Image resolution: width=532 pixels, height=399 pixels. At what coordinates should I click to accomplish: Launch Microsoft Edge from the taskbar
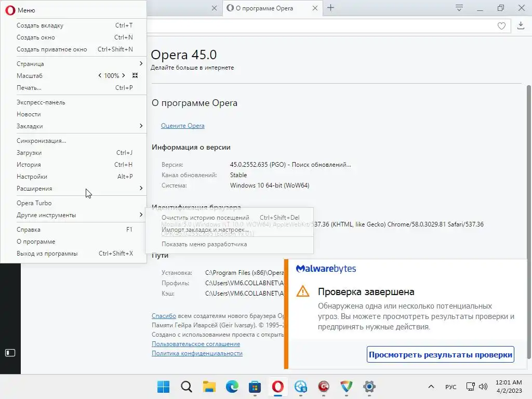[232, 387]
